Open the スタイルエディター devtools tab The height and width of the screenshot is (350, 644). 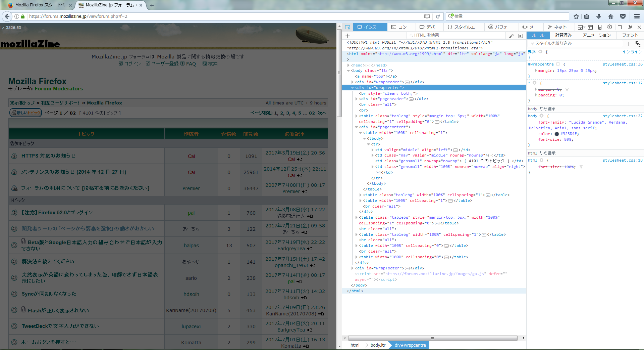pos(464,27)
